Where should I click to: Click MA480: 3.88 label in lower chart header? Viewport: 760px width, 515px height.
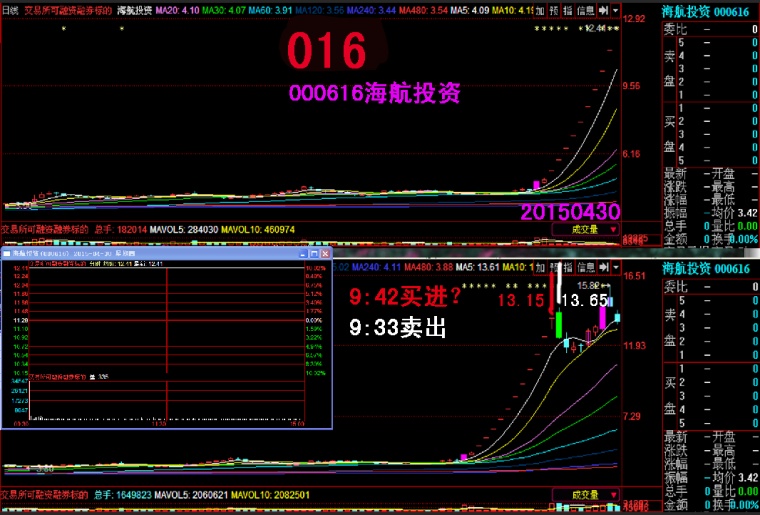428,267
